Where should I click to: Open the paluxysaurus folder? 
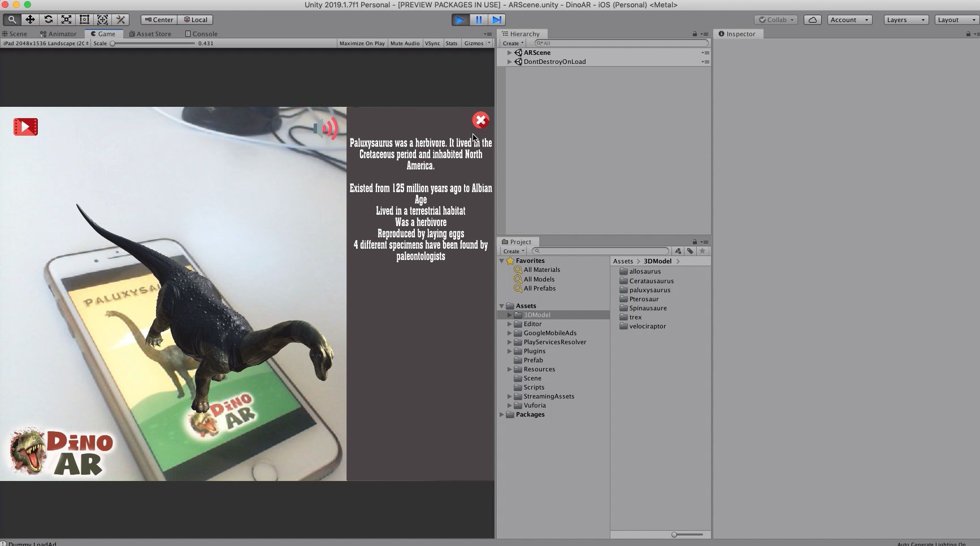[x=649, y=290]
